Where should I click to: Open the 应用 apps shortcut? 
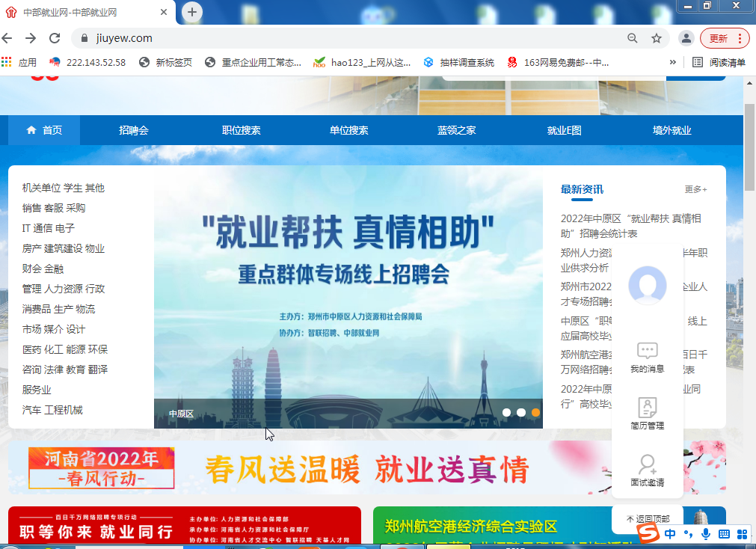pyautogui.click(x=19, y=62)
